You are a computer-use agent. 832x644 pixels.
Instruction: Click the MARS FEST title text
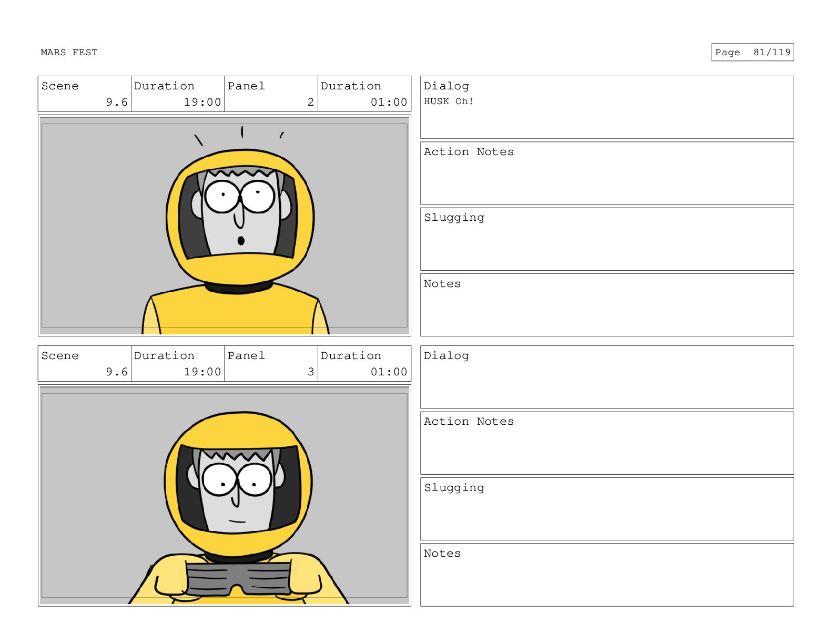coord(69,53)
